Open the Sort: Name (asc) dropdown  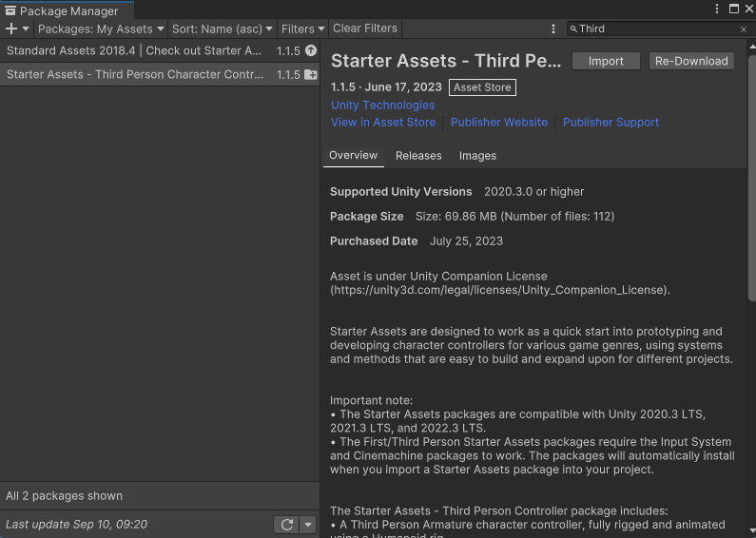click(223, 29)
